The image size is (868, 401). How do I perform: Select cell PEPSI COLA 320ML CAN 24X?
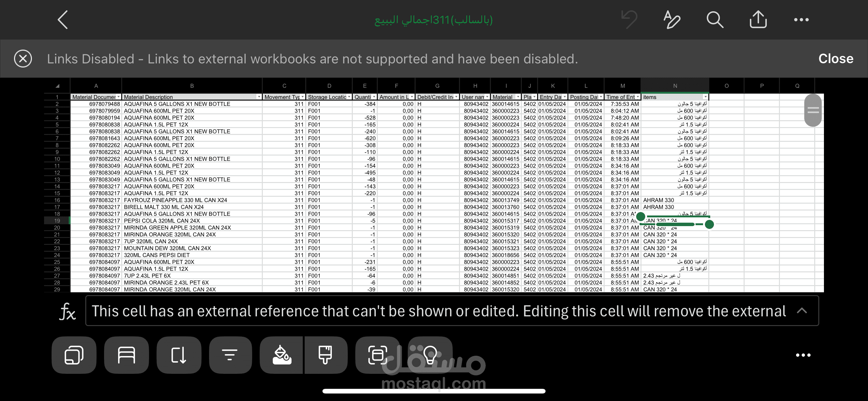pos(192,221)
